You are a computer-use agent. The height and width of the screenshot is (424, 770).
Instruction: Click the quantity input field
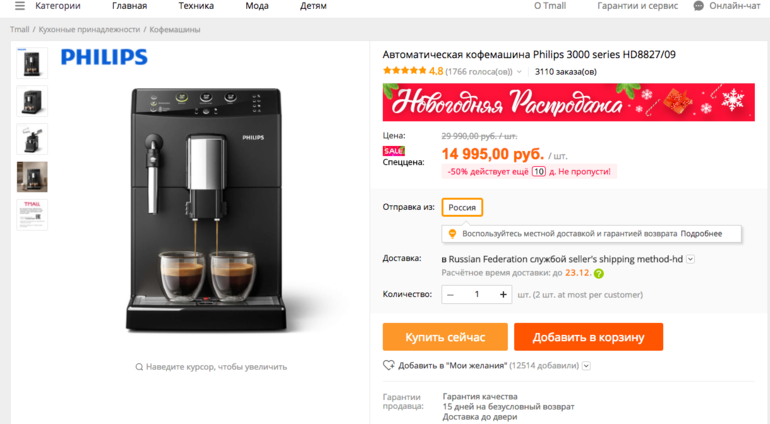click(476, 294)
